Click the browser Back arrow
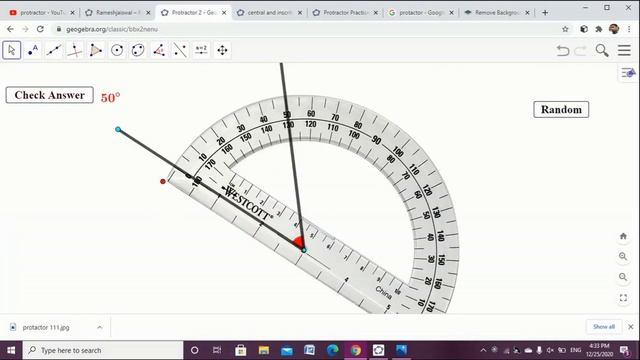Viewport: 640px width, 360px height. coord(10,29)
